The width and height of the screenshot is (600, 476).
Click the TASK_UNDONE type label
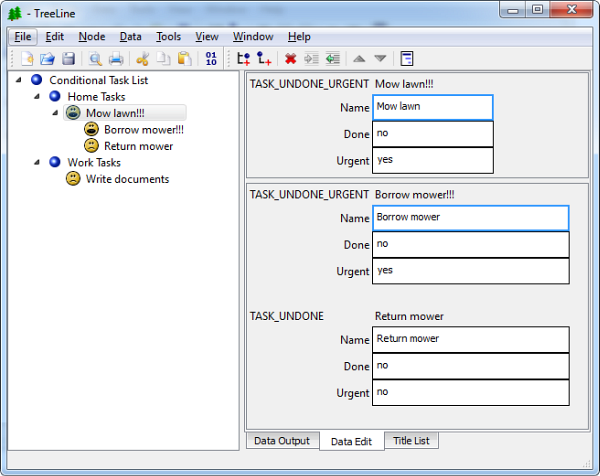pos(287,316)
